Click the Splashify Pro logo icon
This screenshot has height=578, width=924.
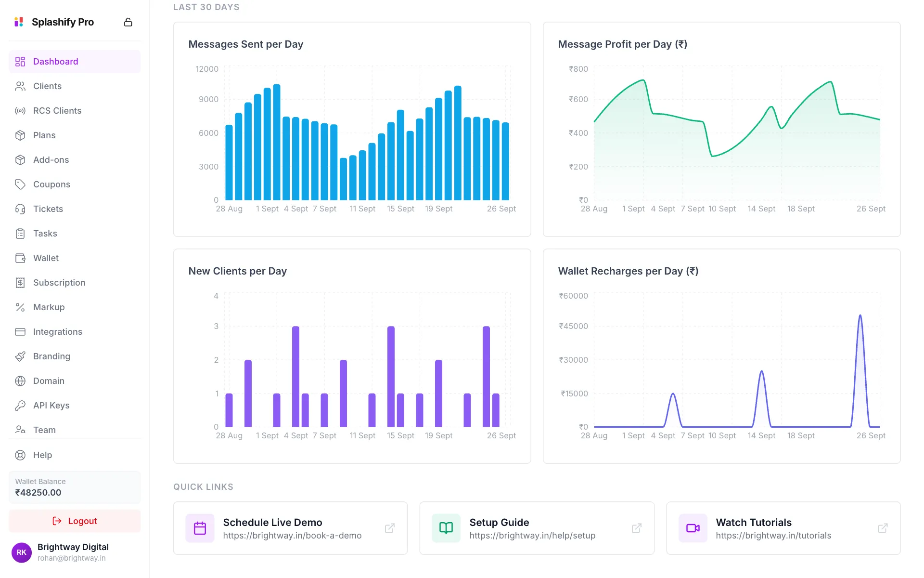pyautogui.click(x=19, y=22)
